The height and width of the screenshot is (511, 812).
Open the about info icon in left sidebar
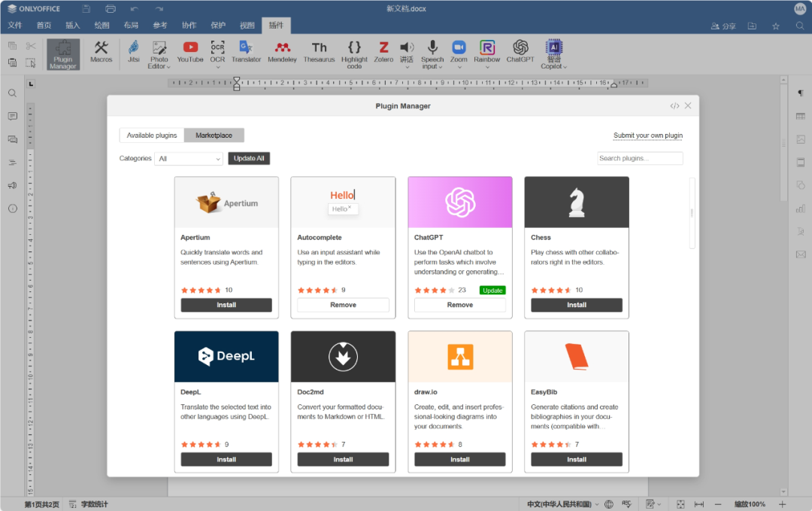click(13, 209)
